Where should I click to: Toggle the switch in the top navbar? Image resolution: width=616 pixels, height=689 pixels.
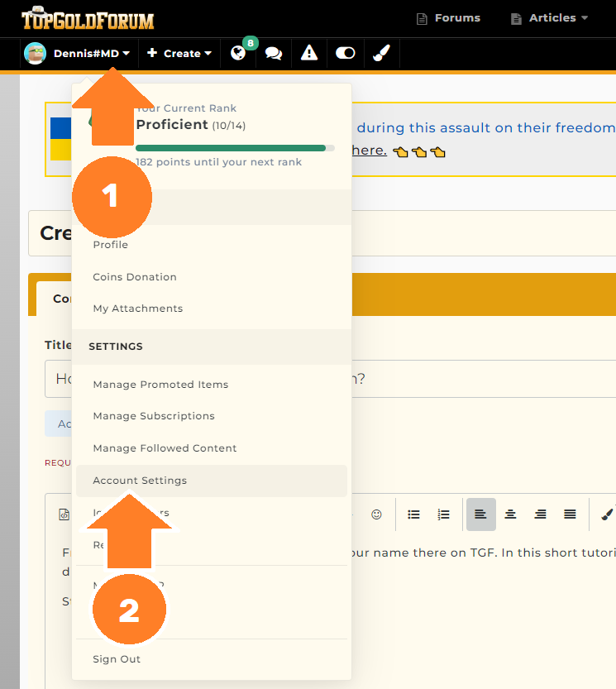345,54
